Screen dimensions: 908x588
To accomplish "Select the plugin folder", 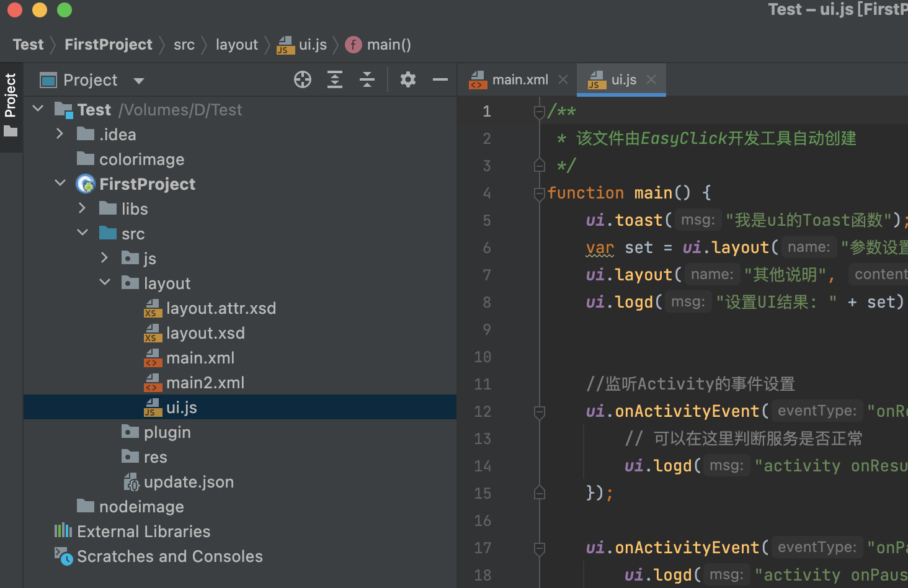I will 167,432.
